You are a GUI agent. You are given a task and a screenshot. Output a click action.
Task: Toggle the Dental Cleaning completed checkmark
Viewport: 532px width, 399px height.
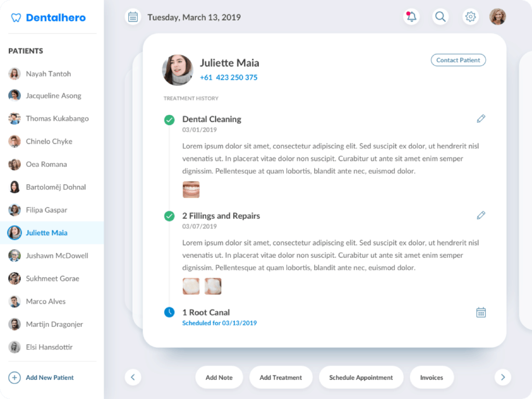169,120
